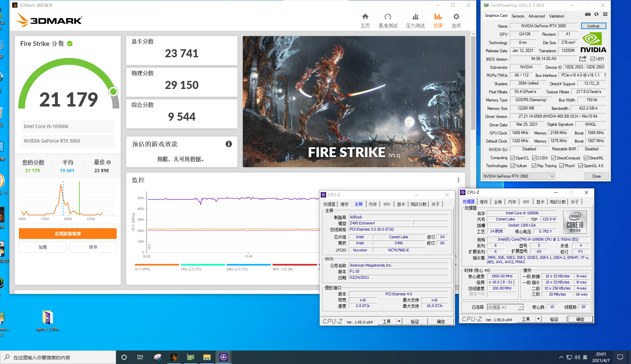This screenshot has height=364, width=631.
Task: Click the green validation checkmark beside Fire Strike score
Action: point(70,43)
